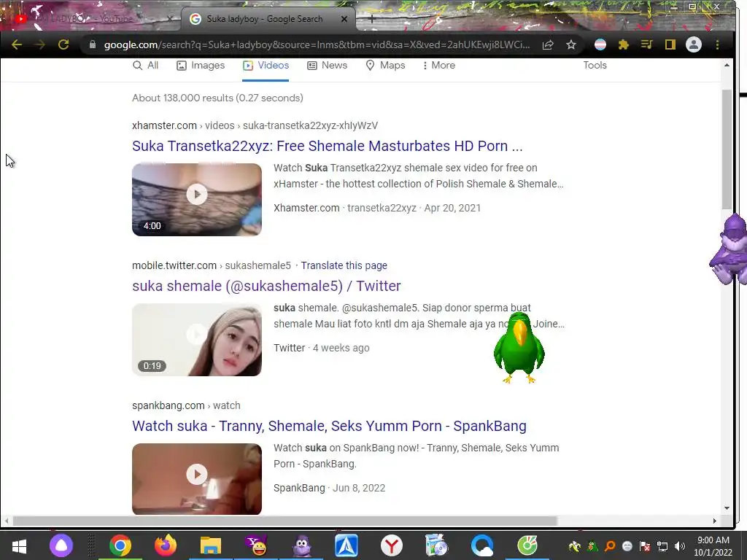Viewport: 747px width, 560px height.
Task: Reload the current Google search page
Action: coord(63,44)
